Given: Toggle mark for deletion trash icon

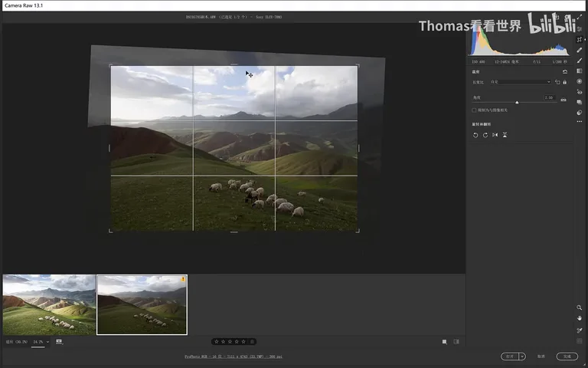Looking at the screenshot, I should [x=253, y=342].
